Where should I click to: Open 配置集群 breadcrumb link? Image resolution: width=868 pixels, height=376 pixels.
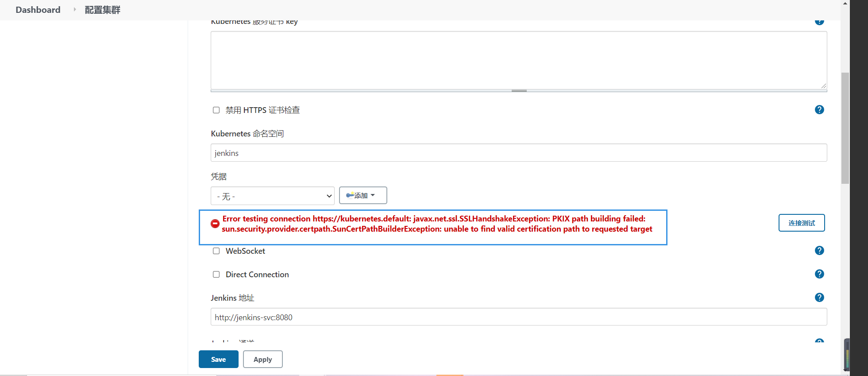[102, 10]
